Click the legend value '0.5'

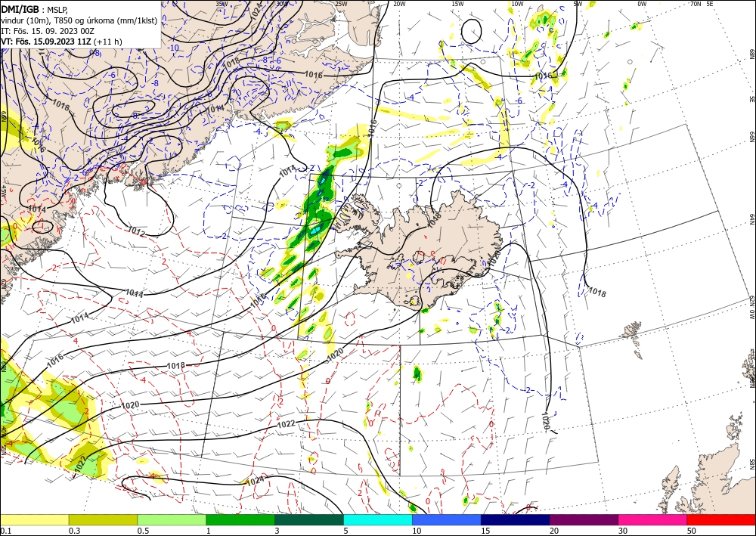coord(143,531)
